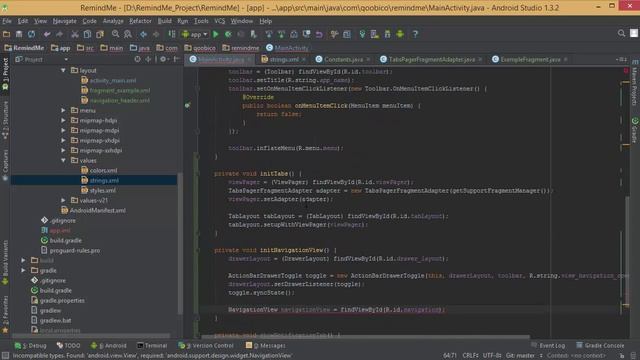640x360 pixels.
Task: Expand the gradle folder in tree
Action: click(23, 270)
